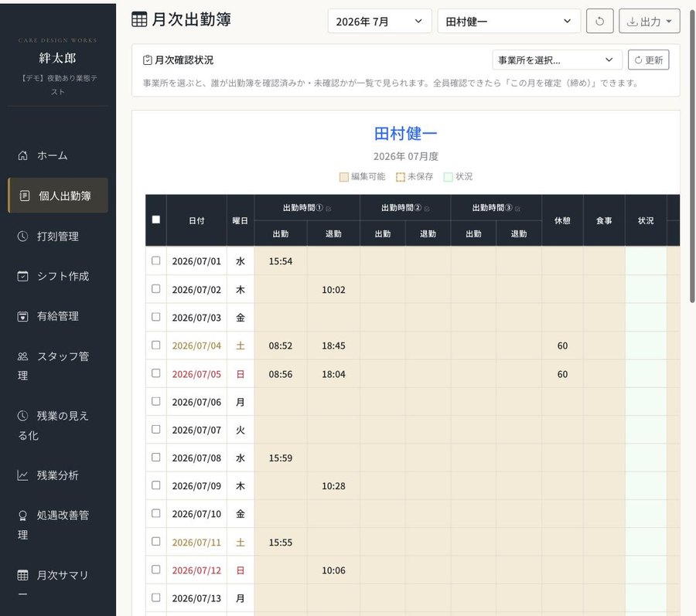Check the row for 2026/07/03

155,317
